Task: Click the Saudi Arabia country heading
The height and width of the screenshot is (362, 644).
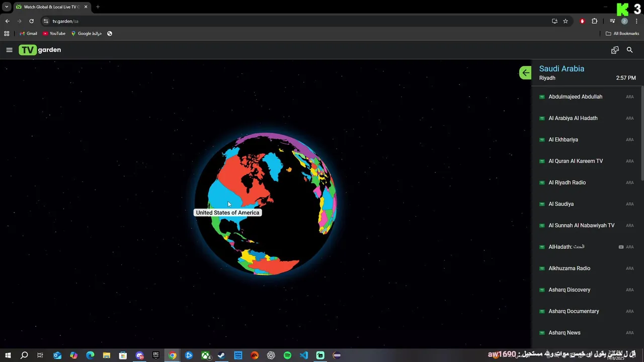Action: 561,69
